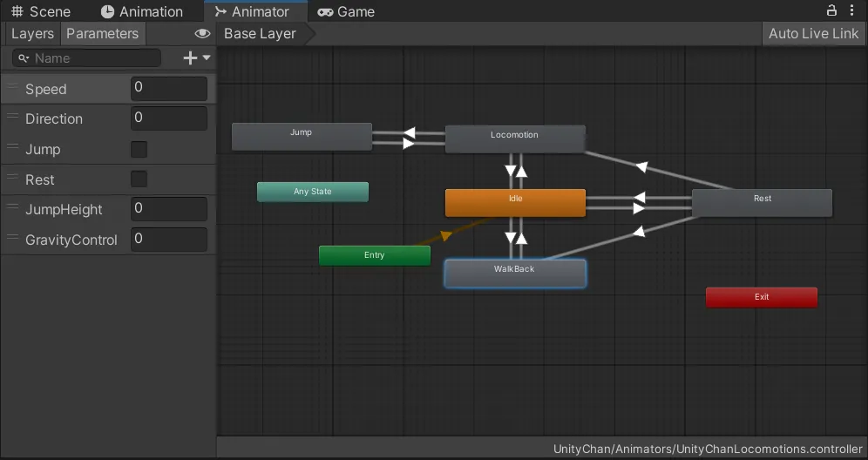Click the lock icon in tab bar
The image size is (868, 460).
coord(831,10)
